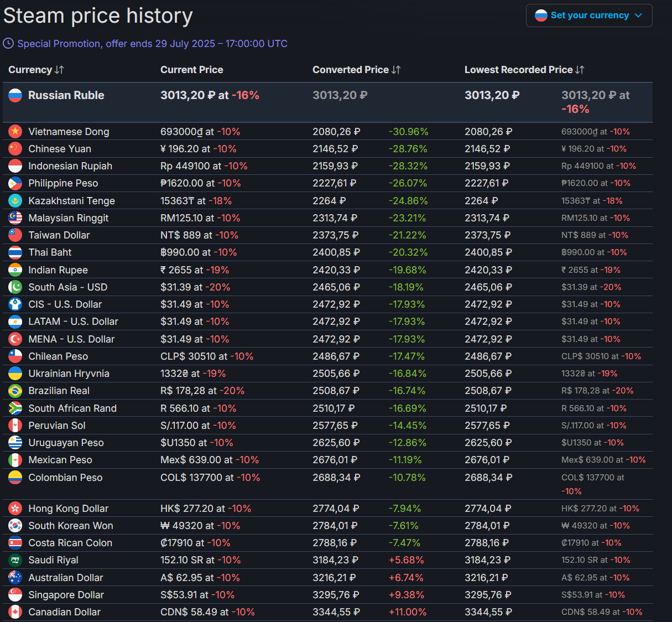Click the Thailand flag icon
This screenshot has height=622, width=672.
point(15,252)
